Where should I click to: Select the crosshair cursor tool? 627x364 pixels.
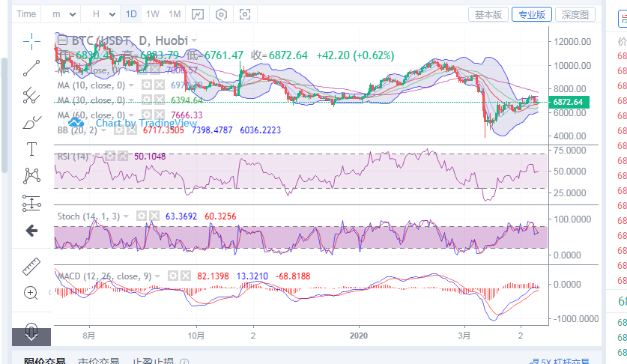(31, 40)
